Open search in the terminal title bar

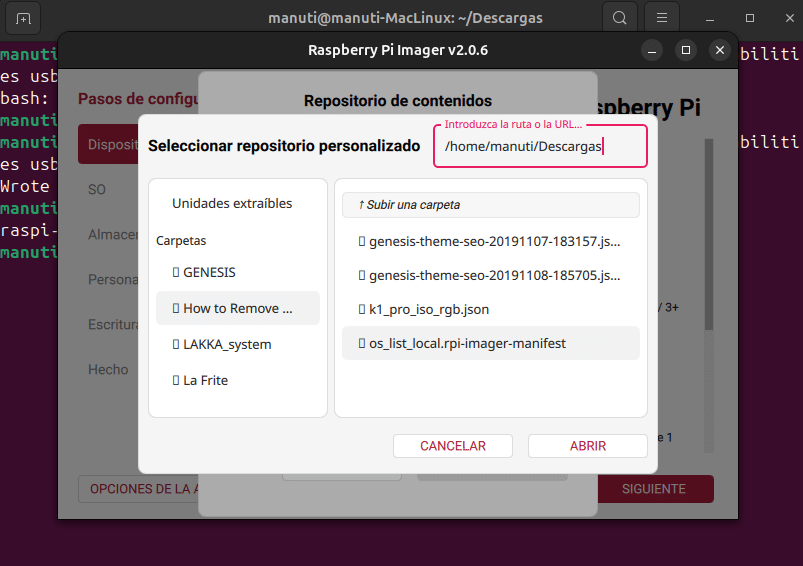(620, 18)
